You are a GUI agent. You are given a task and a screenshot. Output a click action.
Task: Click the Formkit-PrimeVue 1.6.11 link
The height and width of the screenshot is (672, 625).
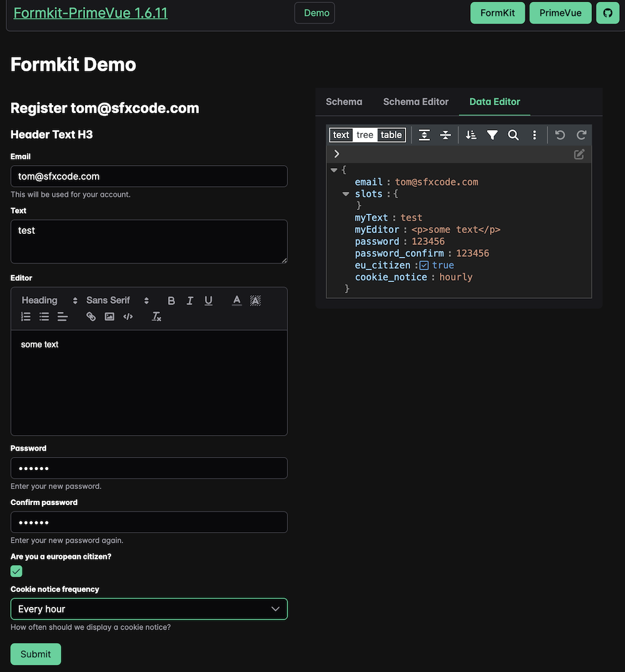point(91,13)
